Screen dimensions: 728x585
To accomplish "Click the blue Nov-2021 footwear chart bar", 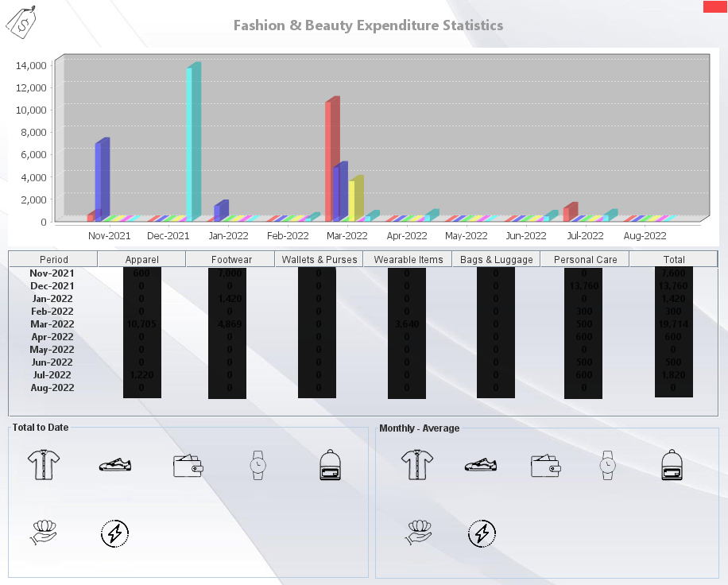I will pos(103,180).
